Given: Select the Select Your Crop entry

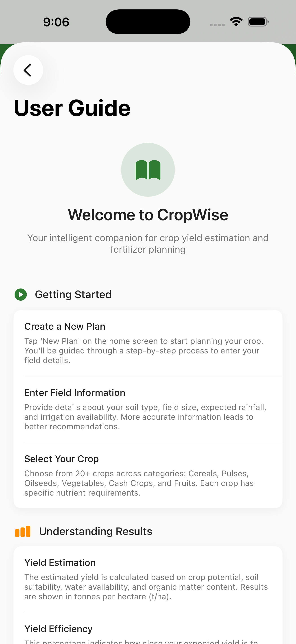Looking at the screenshot, I should point(62,459).
